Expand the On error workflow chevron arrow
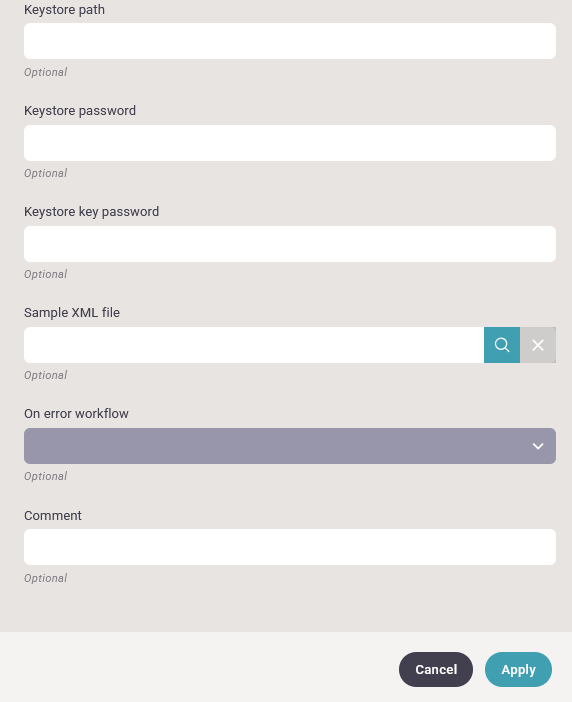 (x=538, y=446)
